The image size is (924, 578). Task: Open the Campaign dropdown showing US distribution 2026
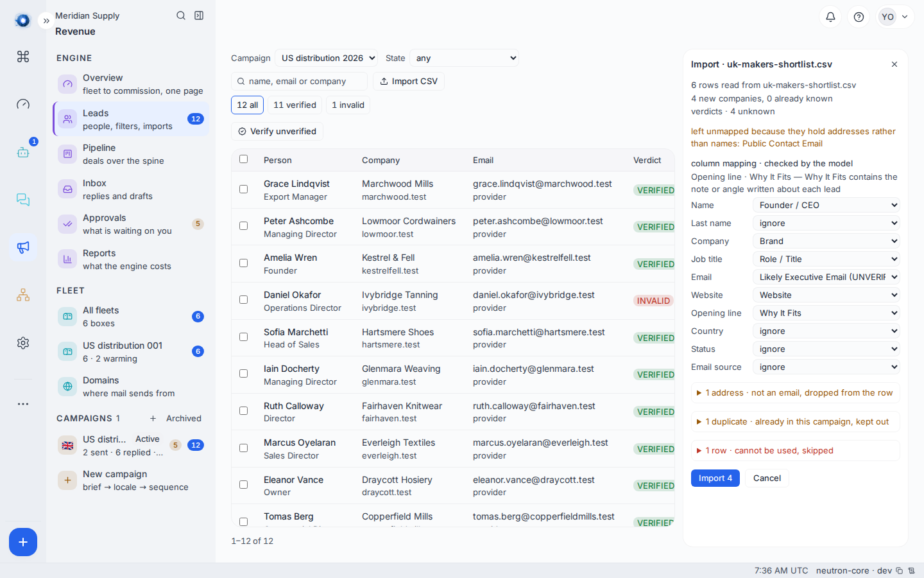pyautogui.click(x=326, y=58)
